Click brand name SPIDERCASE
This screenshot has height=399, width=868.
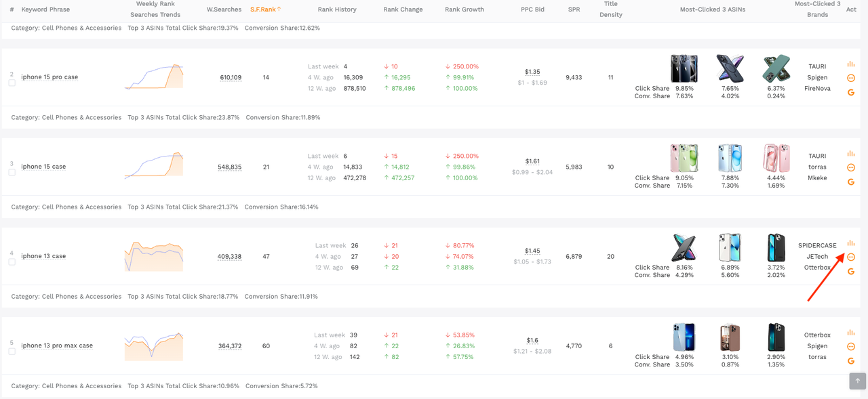click(x=817, y=245)
